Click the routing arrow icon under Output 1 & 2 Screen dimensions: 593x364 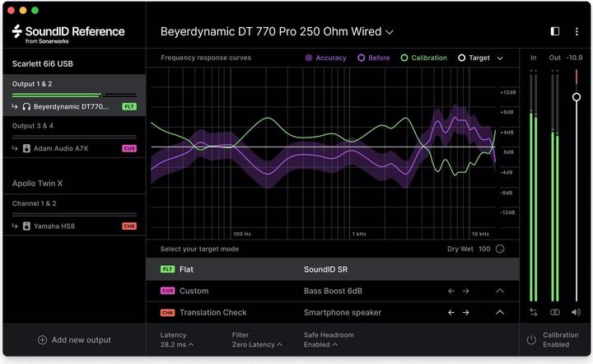coord(15,106)
